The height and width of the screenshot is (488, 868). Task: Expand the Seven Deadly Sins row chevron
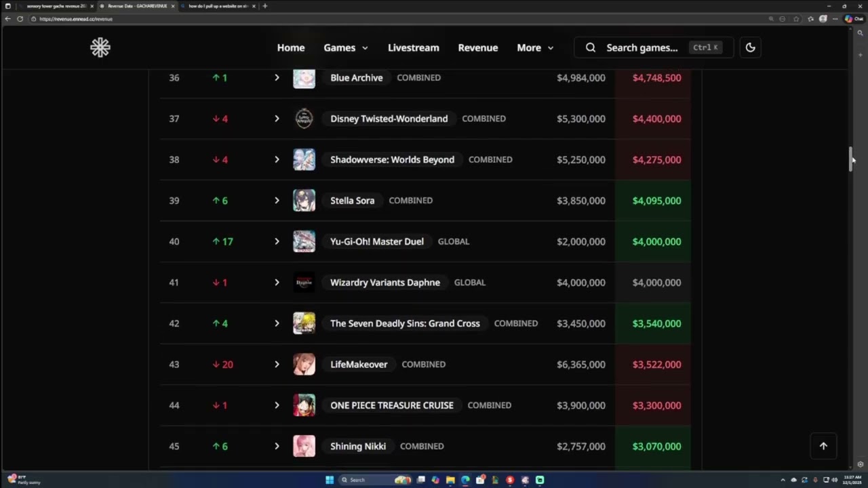pyautogui.click(x=277, y=323)
